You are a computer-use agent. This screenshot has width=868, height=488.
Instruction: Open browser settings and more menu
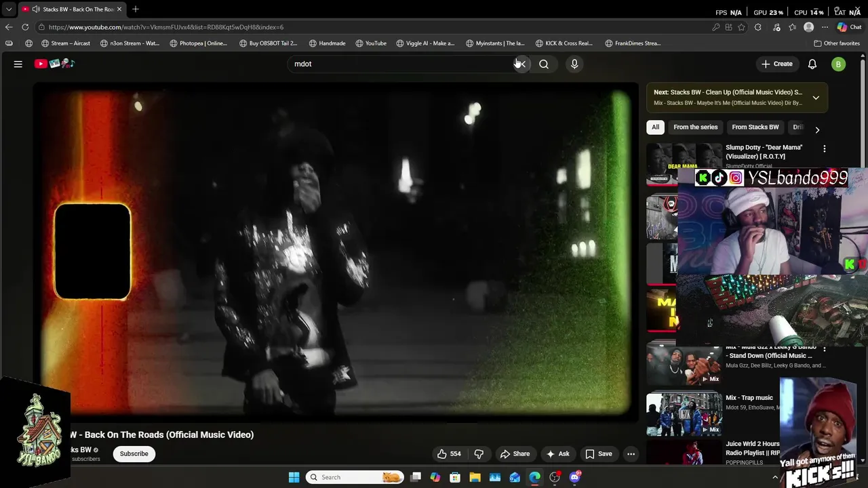pyautogui.click(x=825, y=27)
